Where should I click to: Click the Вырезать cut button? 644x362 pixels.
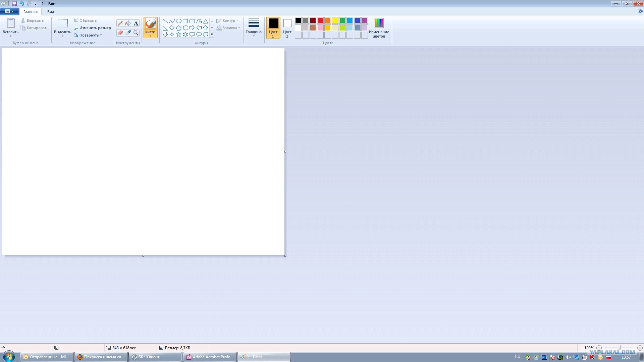[x=32, y=20]
